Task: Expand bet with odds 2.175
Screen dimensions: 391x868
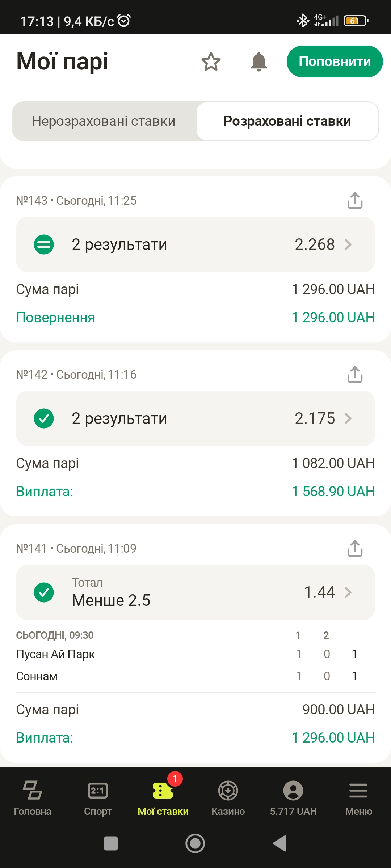Action: 195,418
